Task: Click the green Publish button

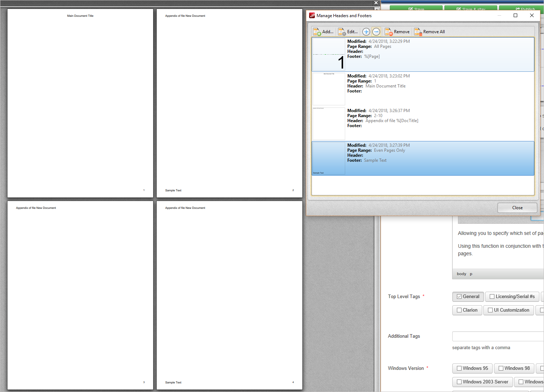Action: [x=525, y=9]
